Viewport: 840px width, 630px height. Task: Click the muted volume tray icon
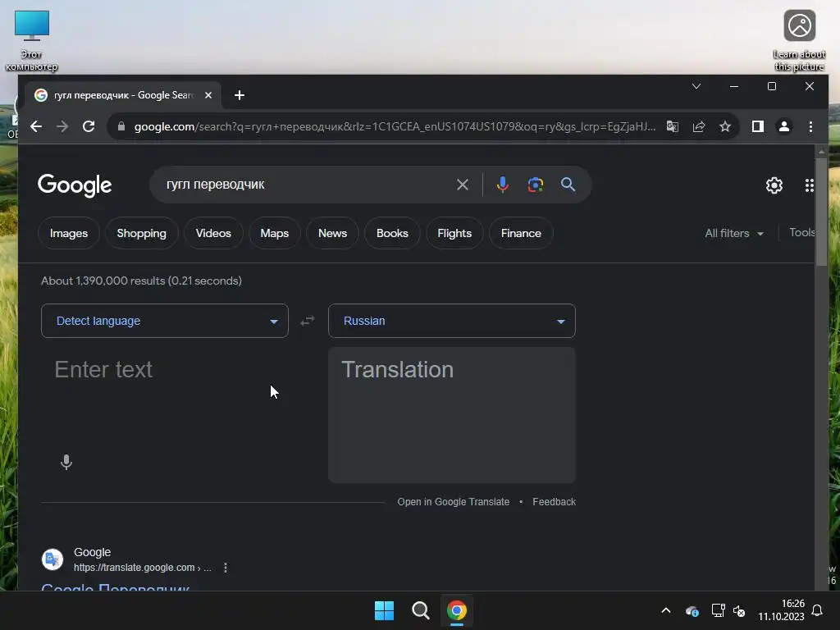[739, 610]
